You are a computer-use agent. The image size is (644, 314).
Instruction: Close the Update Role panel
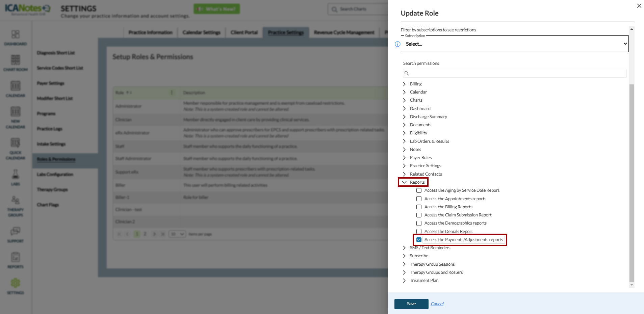[639, 6]
